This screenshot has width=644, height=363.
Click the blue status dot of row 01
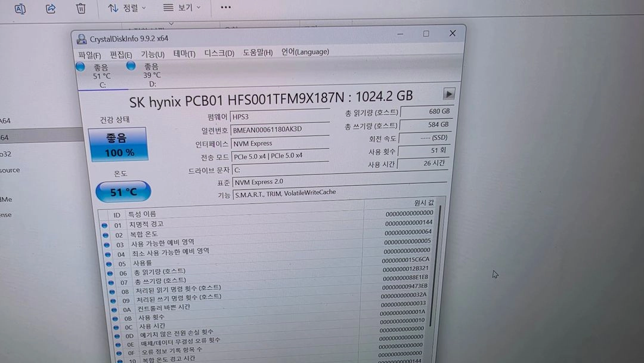click(x=104, y=226)
